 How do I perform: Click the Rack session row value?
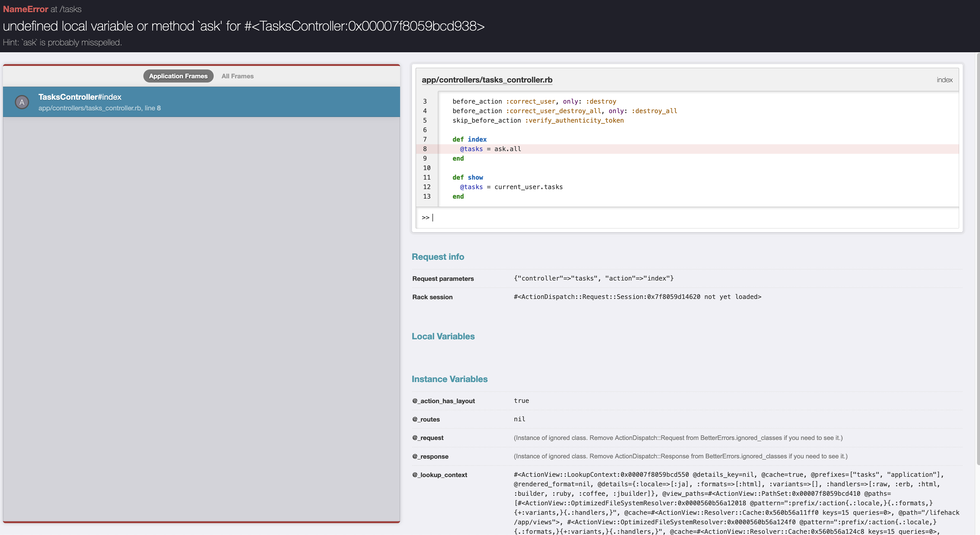[x=637, y=297]
